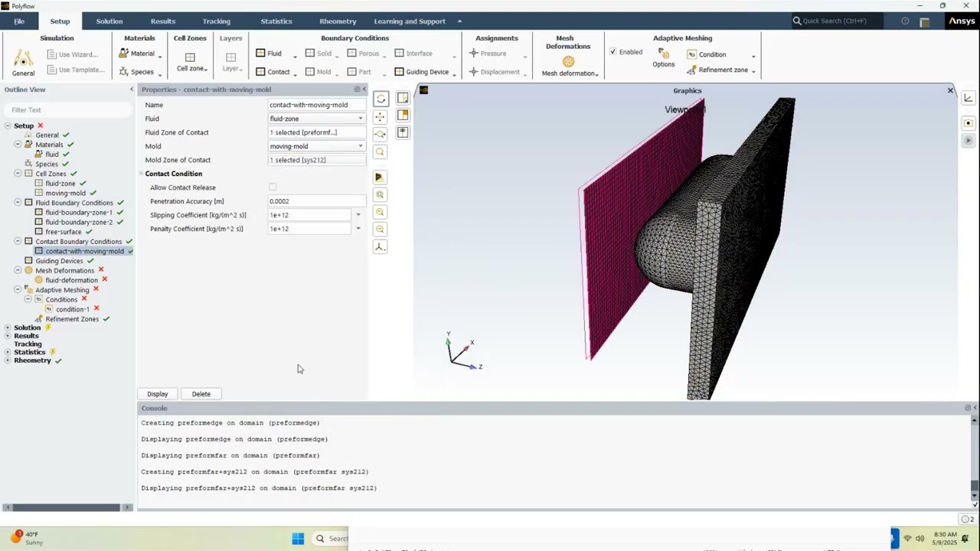
Task: Open the Windows Start menu
Action: [298, 539]
